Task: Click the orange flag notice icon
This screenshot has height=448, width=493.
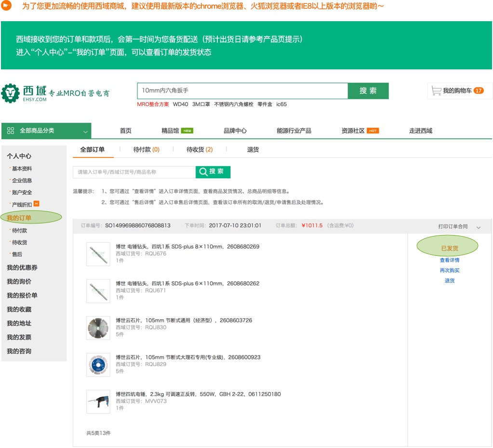Action: point(7,6)
